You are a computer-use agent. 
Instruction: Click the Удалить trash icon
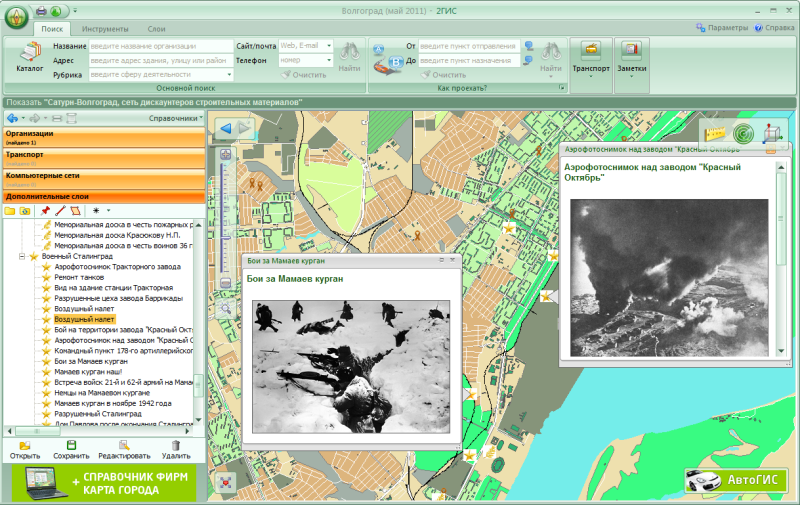pos(176,445)
